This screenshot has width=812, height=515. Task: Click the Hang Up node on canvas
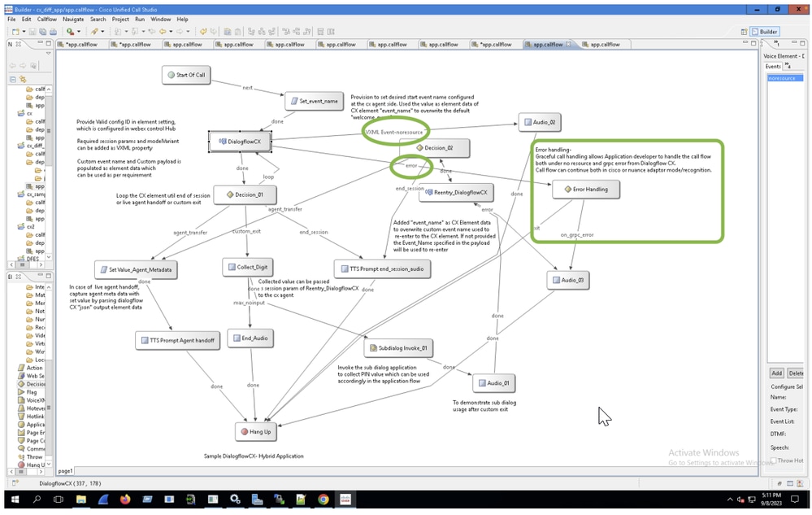pos(256,431)
